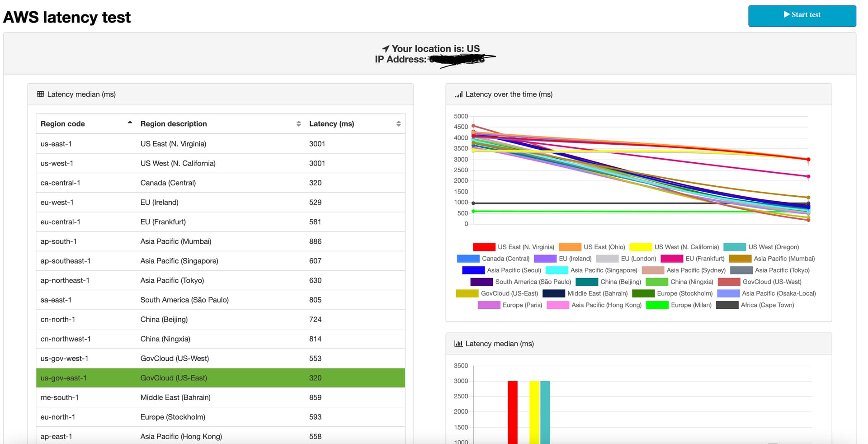Toggle Middle East (Bahrain) legend swatch

click(554, 293)
